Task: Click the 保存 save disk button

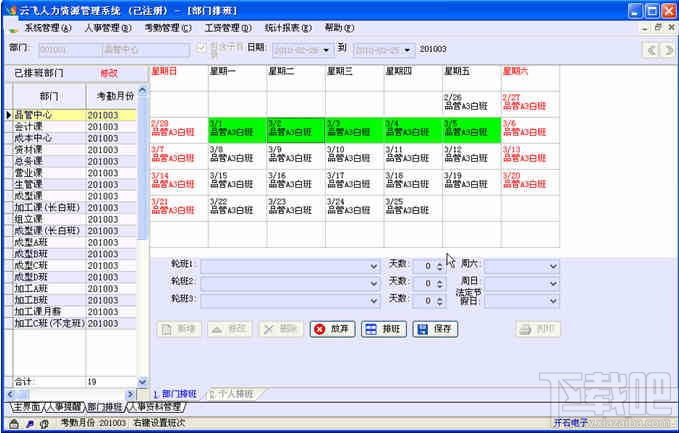Action: click(x=435, y=330)
